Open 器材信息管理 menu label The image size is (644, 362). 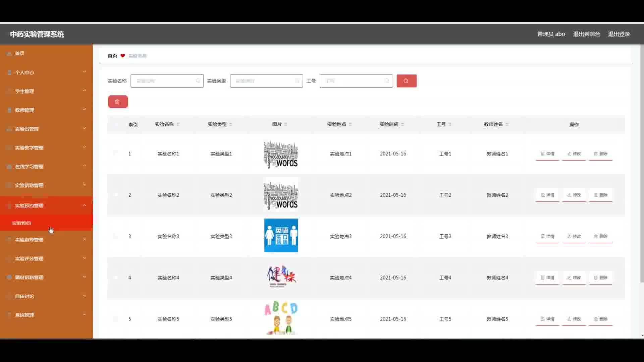coord(29,278)
